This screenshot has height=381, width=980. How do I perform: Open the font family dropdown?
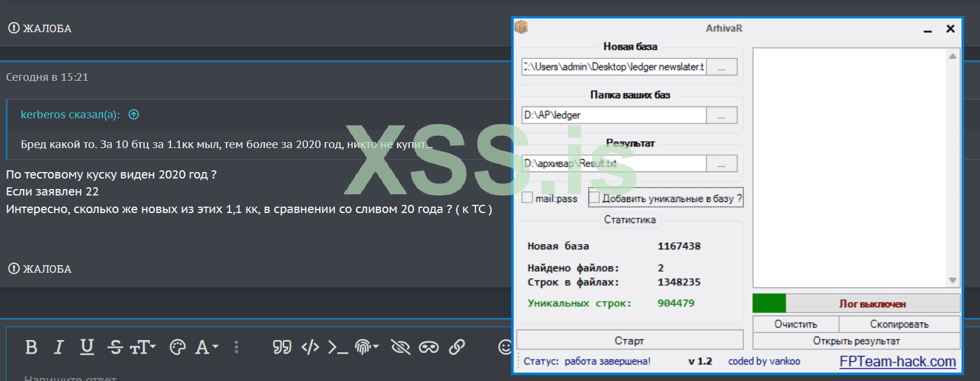coord(207,347)
